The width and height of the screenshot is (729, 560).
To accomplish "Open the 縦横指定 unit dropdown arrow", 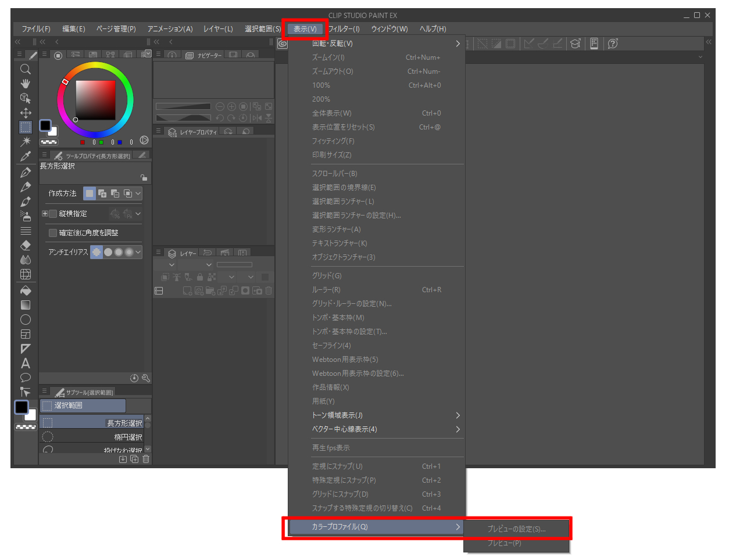I will tap(138, 214).
